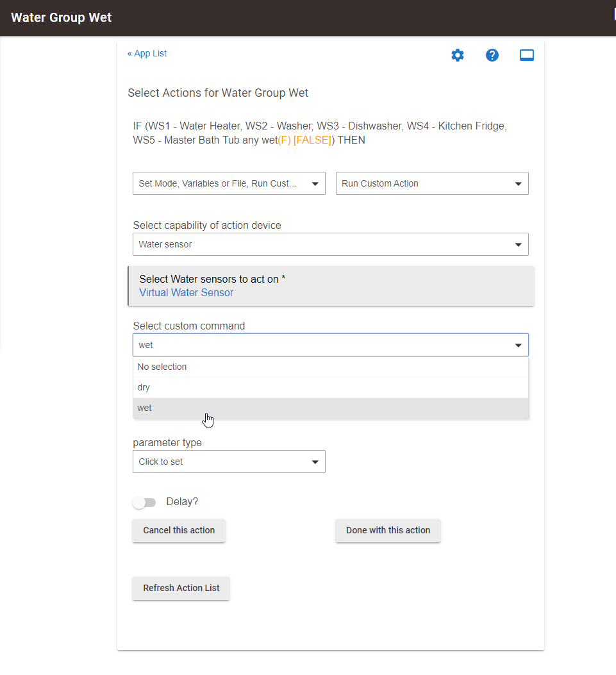Click the Water Group Wet header title
Viewport: 616px width, 675px height.
pyautogui.click(x=61, y=17)
